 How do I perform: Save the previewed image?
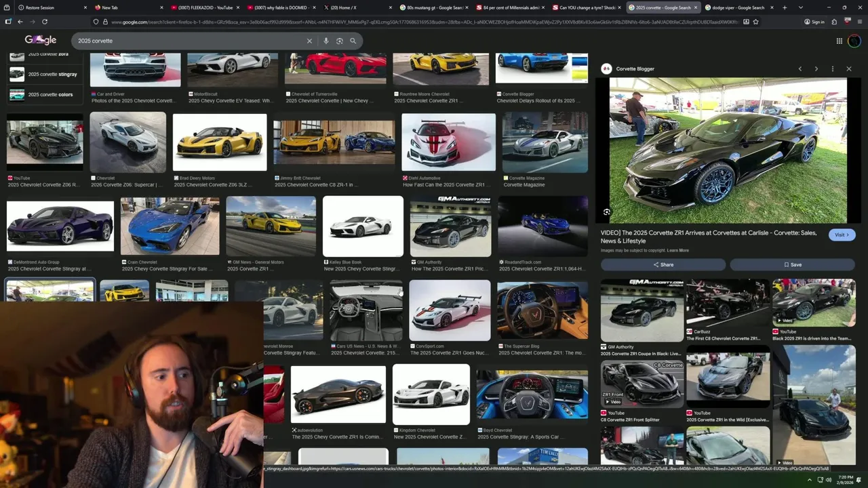point(793,264)
